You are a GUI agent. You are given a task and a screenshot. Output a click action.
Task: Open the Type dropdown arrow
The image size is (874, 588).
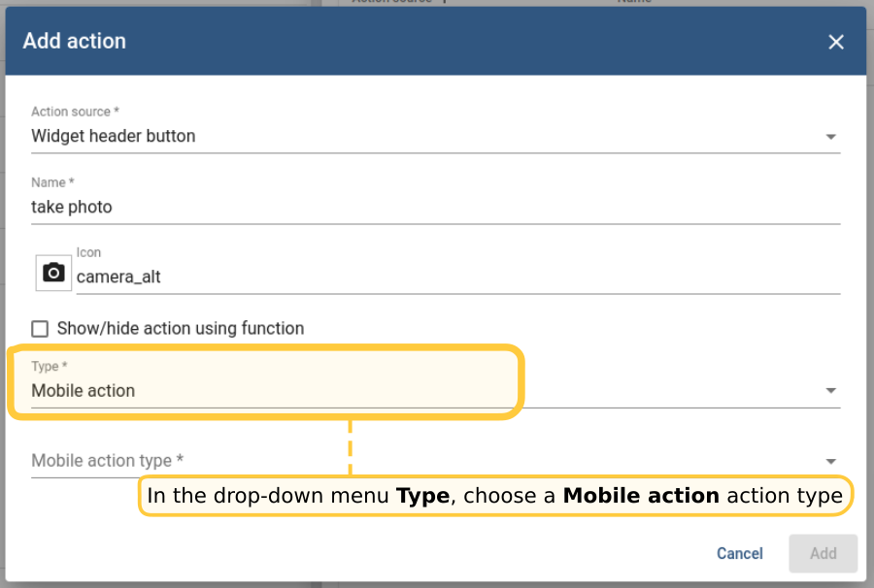[830, 391]
